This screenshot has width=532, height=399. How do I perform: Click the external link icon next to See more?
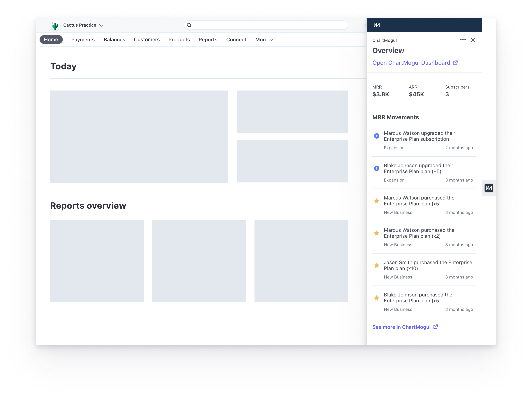pyautogui.click(x=435, y=327)
